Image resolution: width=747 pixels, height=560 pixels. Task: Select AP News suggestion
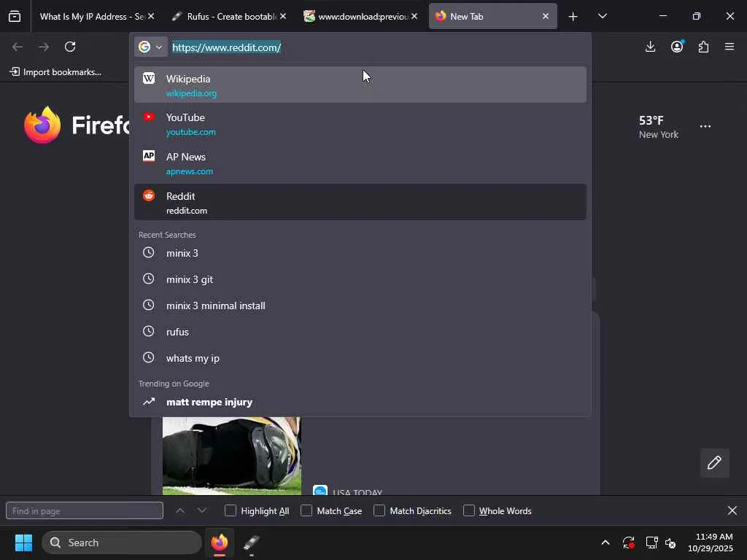pos(360,163)
